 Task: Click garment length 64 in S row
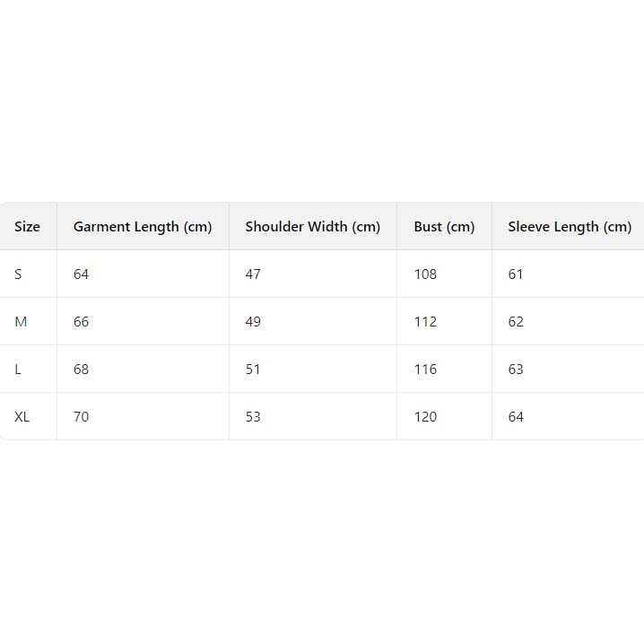pos(82,274)
